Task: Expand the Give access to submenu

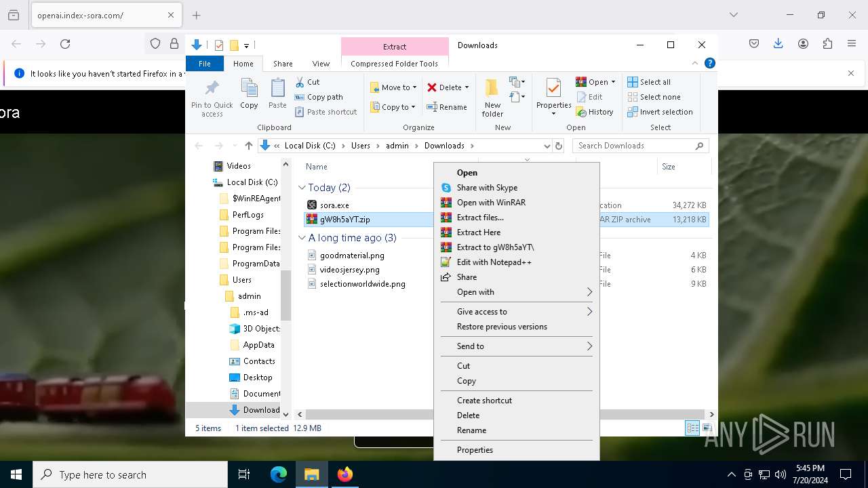Action: pyautogui.click(x=516, y=312)
